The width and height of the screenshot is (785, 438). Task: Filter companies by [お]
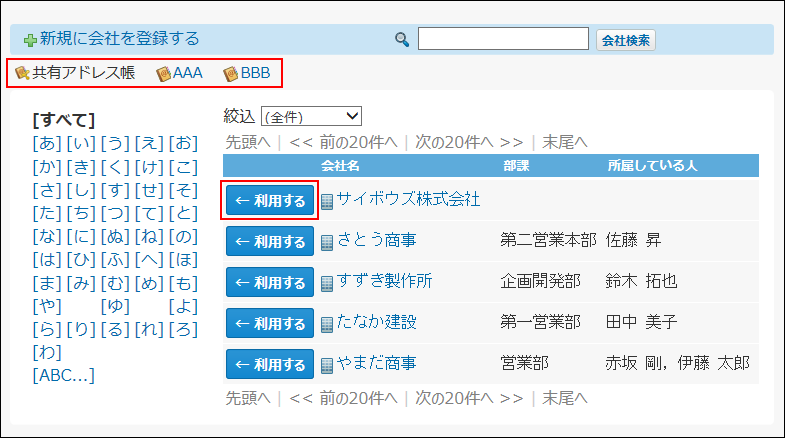[183, 144]
